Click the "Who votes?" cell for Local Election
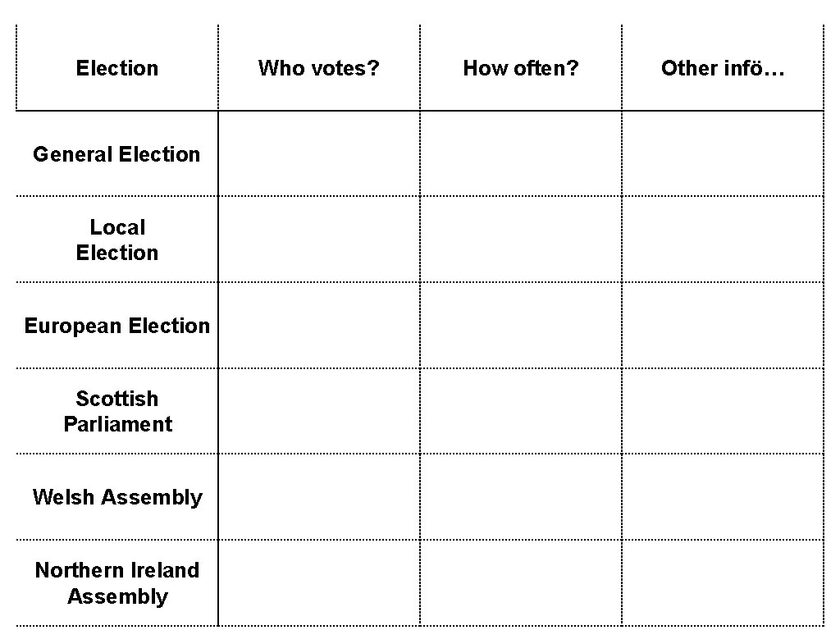The image size is (840, 630). pyautogui.click(x=319, y=240)
